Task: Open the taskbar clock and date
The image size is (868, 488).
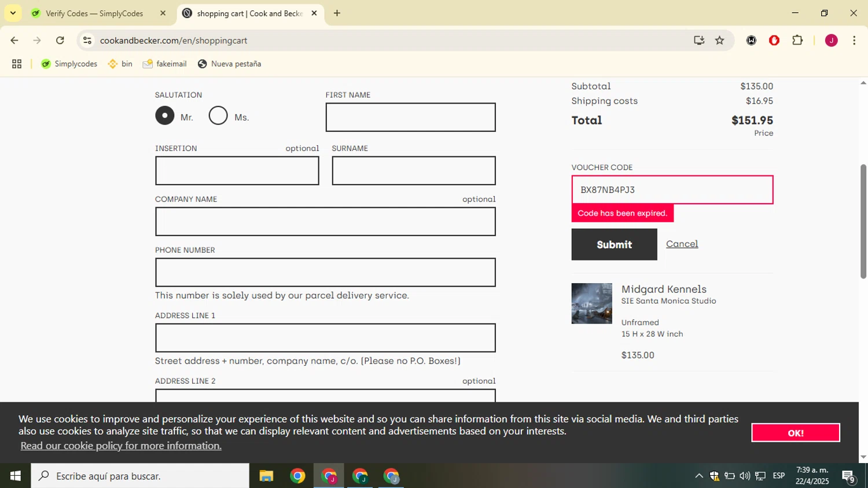Action: [812, 476]
